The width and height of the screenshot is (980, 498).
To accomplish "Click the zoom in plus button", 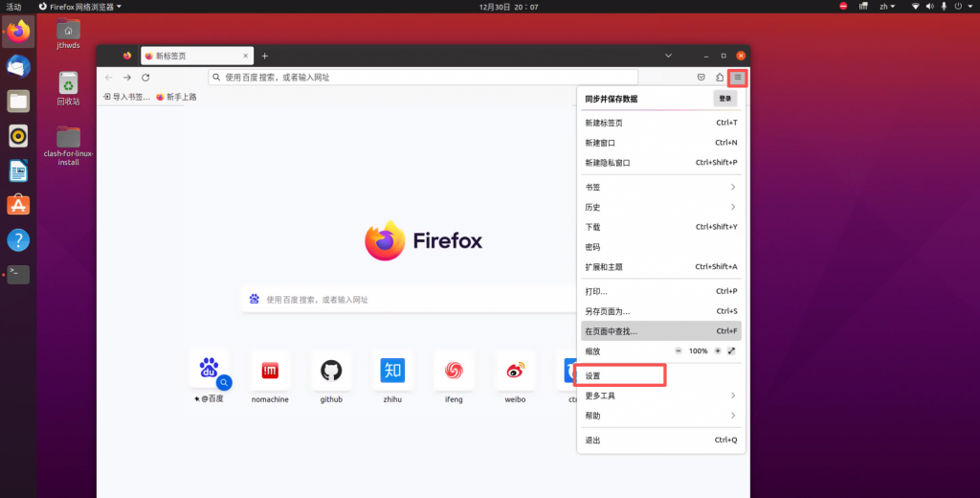I will point(718,351).
